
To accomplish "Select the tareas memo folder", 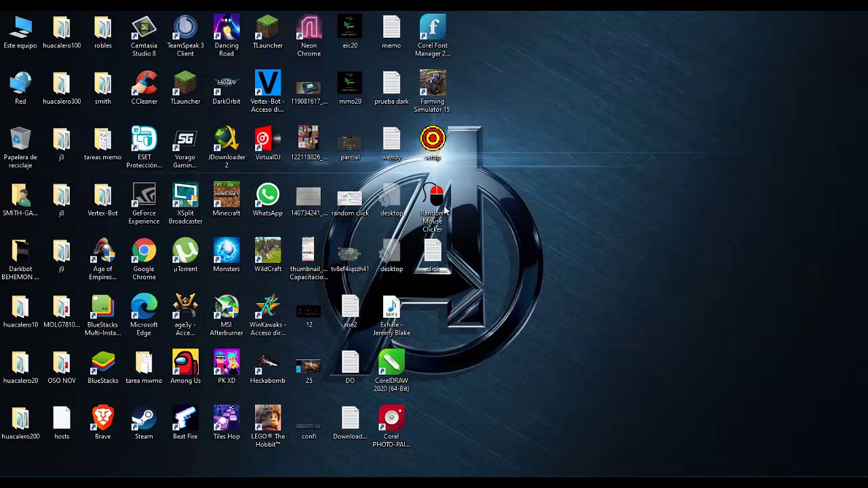I will pyautogui.click(x=102, y=144).
